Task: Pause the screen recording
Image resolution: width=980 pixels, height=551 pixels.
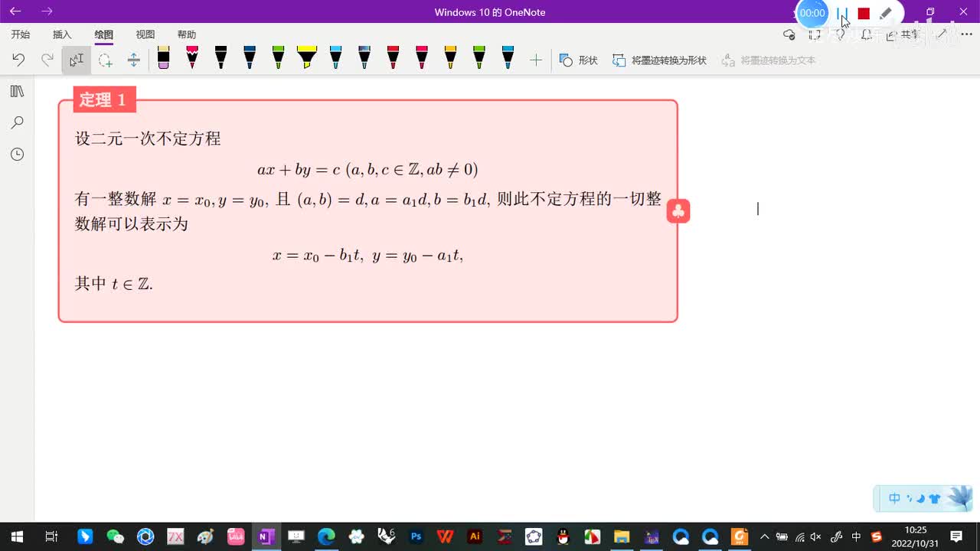Action: 842,13
